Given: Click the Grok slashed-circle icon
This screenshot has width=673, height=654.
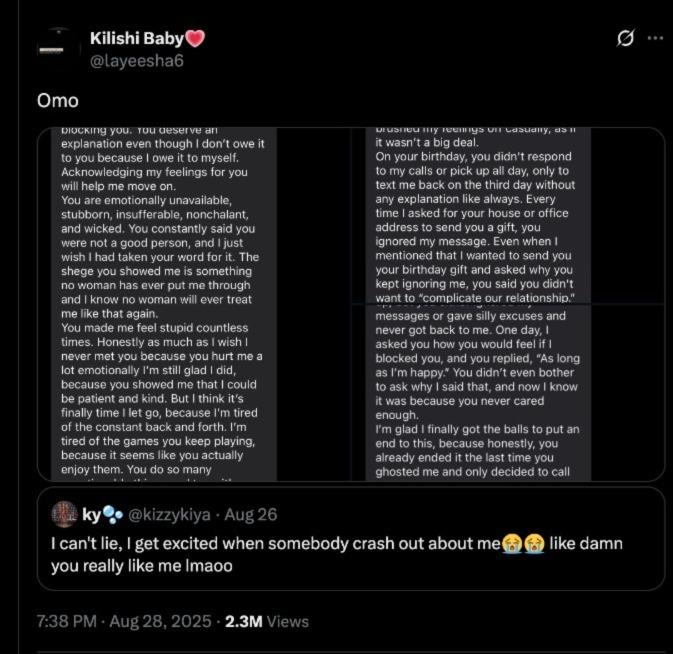Looking at the screenshot, I should click(x=626, y=38).
